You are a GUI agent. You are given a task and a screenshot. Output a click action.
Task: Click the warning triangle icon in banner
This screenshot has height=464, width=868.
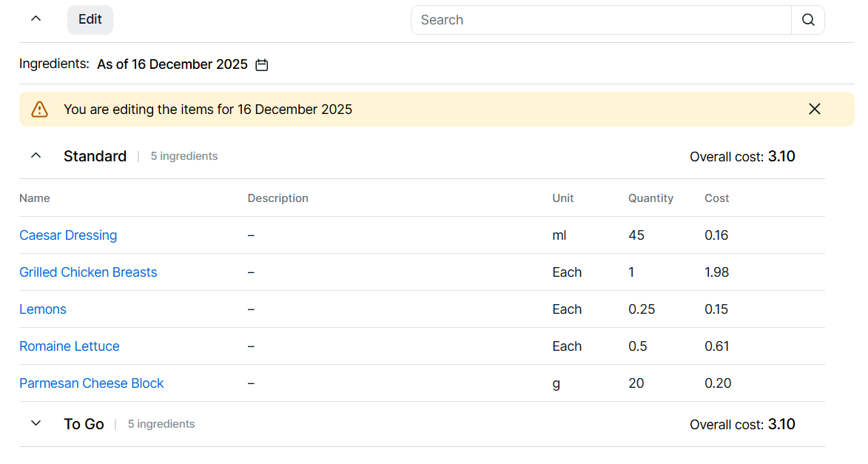click(39, 110)
